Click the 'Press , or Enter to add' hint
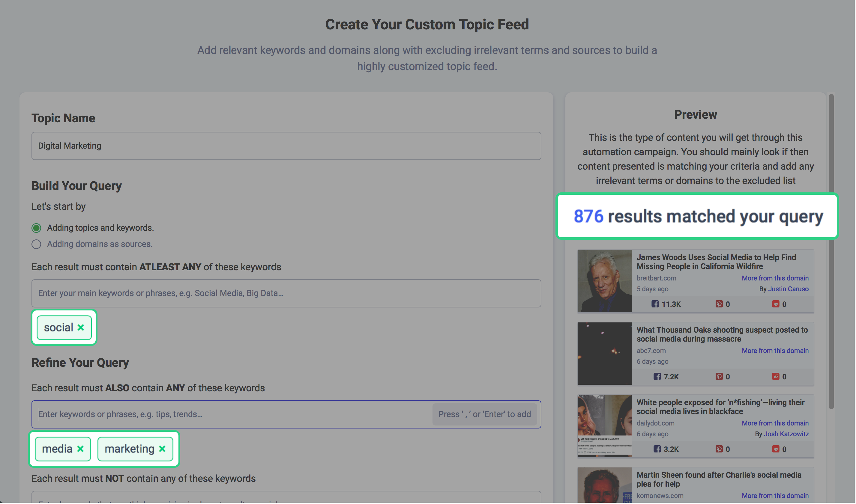This screenshot has height=504, width=856. pyautogui.click(x=484, y=415)
